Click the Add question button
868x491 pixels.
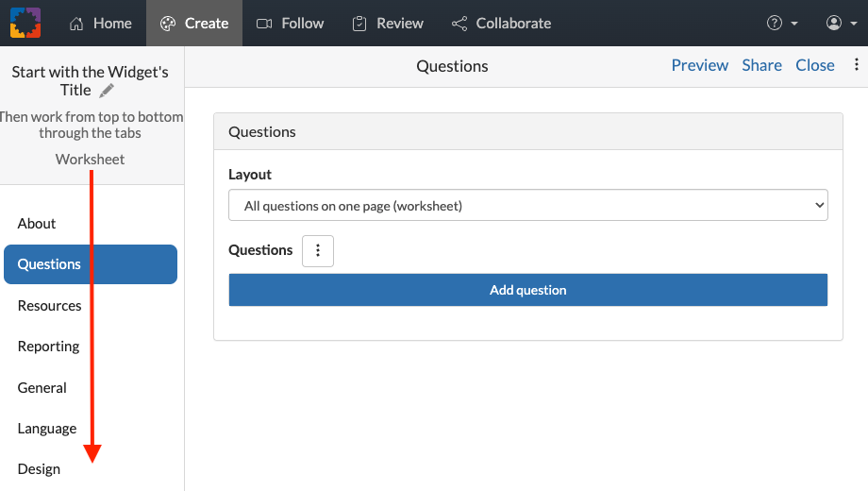pos(528,290)
